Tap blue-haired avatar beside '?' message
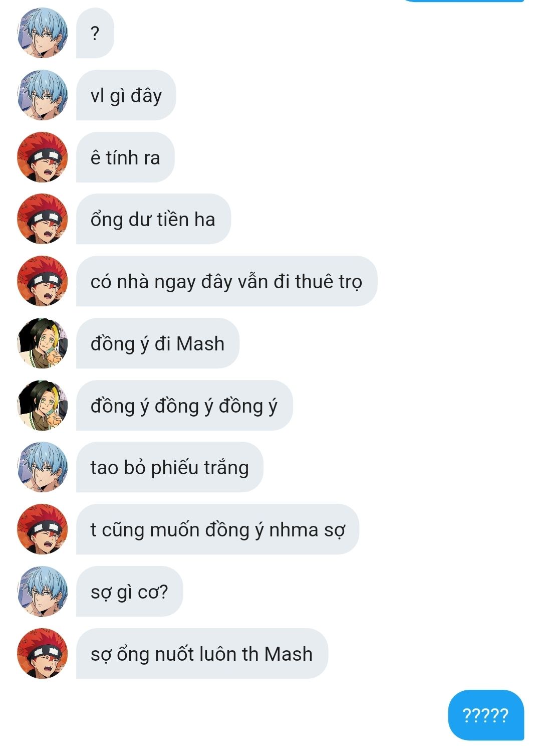The width and height of the screenshot is (541, 756). point(43,33)
